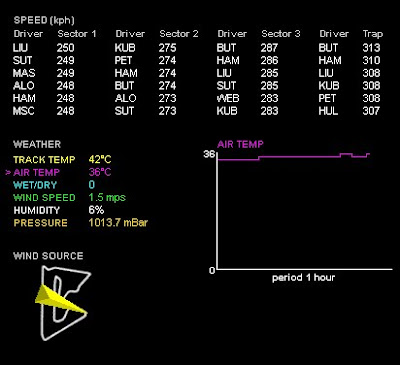Choose the WET/DRY weather entry

54,185
